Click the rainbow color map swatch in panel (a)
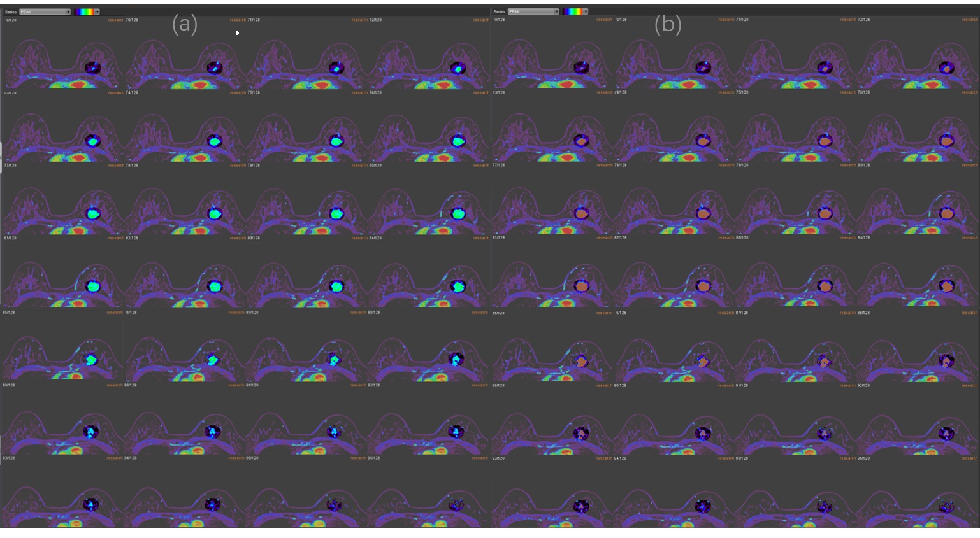 83,11
